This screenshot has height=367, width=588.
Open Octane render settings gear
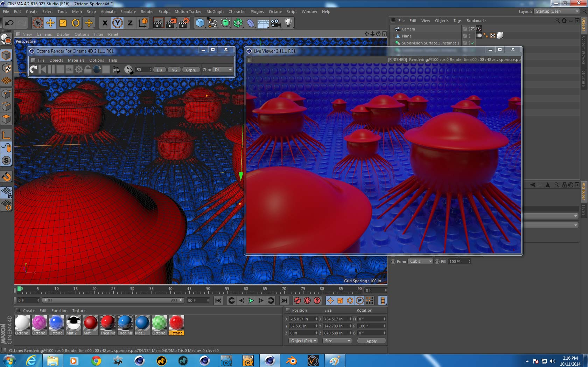(79, 70)
